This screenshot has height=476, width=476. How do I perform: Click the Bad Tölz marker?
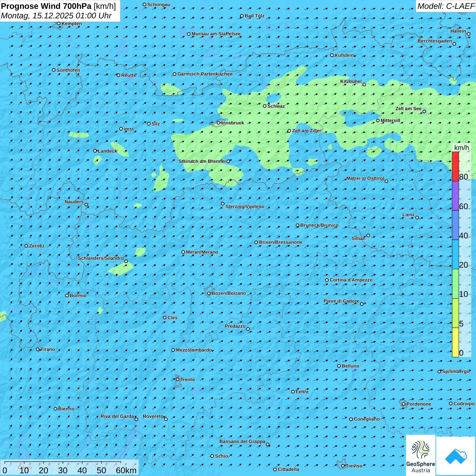click(x=242, y=16)
